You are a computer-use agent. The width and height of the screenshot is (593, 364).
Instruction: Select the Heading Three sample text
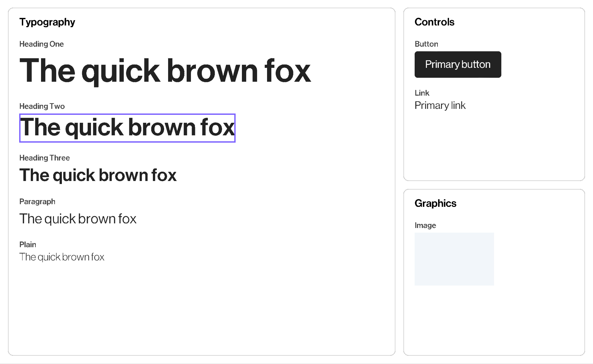98,175
